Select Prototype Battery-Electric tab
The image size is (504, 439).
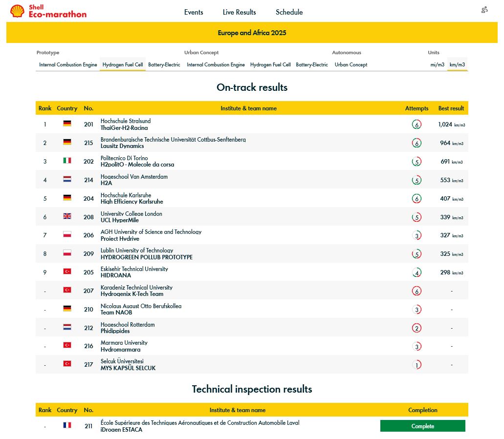164,64
